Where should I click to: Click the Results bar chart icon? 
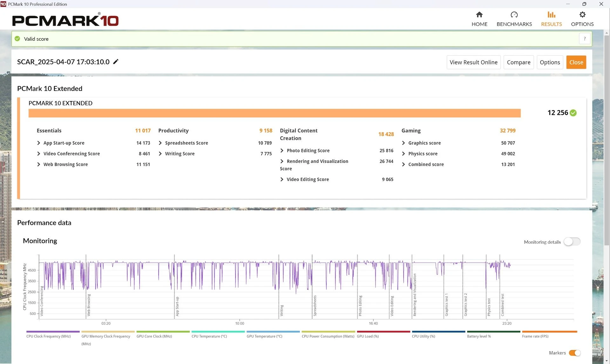551,15
